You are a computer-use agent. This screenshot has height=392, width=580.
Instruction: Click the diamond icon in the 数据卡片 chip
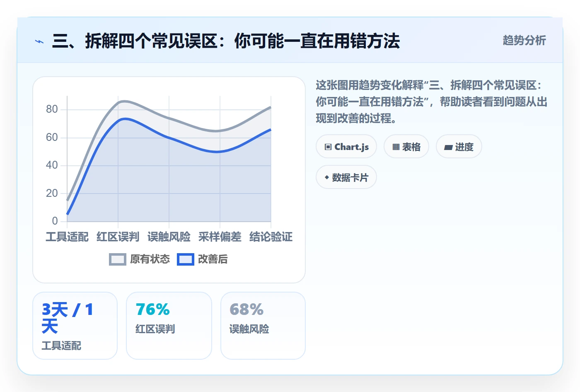pyautogui.click(x=327, y=177)
